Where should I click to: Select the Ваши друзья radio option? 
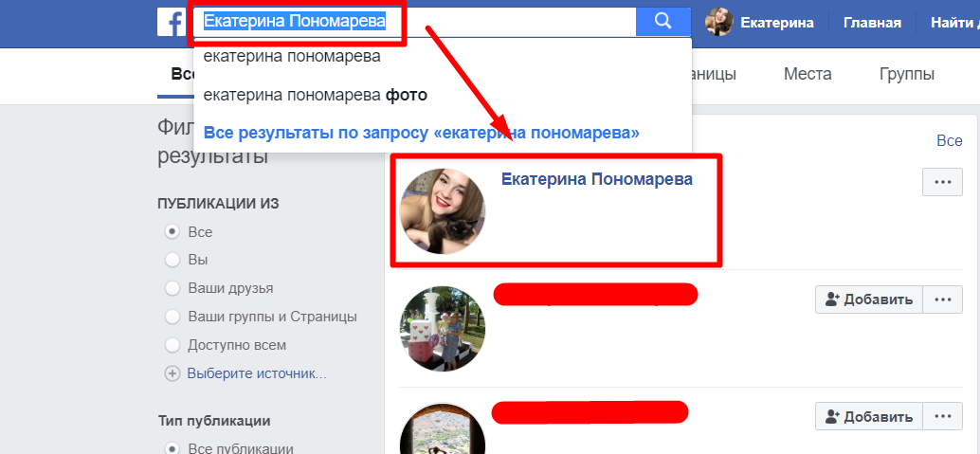point(172,288)
